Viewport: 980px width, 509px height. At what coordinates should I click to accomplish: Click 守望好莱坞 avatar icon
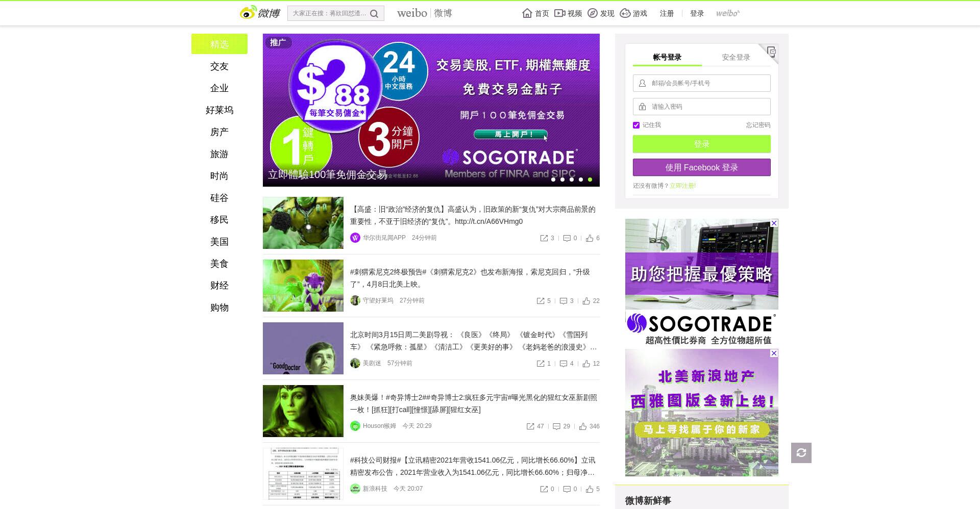coord(355,300)
